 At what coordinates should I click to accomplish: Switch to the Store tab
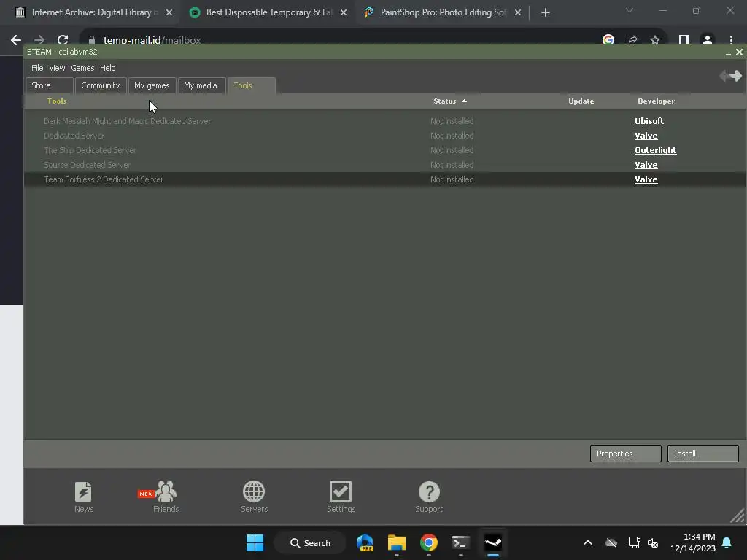click(x=50, y=85)
